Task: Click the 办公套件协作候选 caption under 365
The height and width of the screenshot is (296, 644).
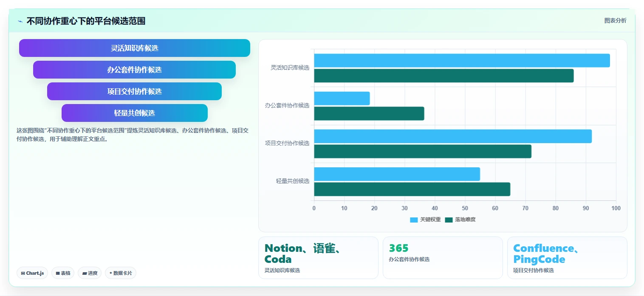Action: click(x=409, y=259)
